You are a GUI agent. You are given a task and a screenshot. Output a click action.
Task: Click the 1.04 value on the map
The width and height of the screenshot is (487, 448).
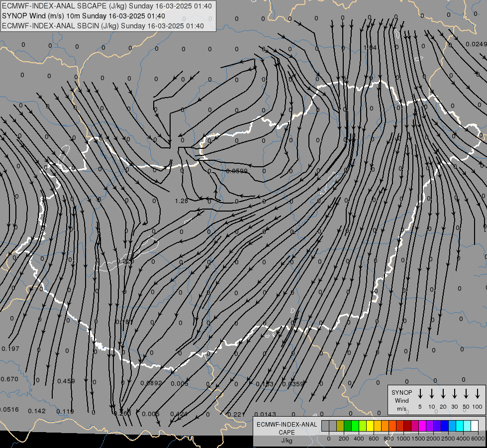coord(370,47)
